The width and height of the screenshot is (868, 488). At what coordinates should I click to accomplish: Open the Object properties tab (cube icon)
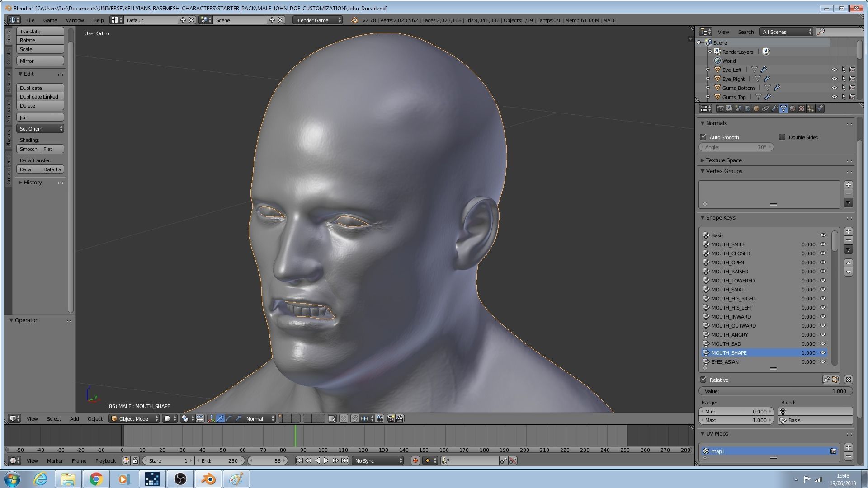pyautogui.click(x=756, y=108)
